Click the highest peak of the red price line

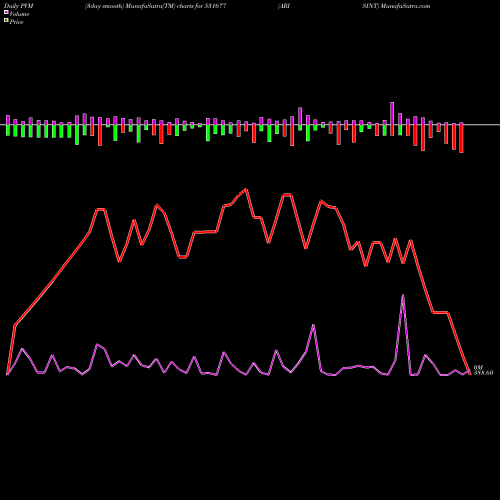pyautogui.click(x=246, y=189)
